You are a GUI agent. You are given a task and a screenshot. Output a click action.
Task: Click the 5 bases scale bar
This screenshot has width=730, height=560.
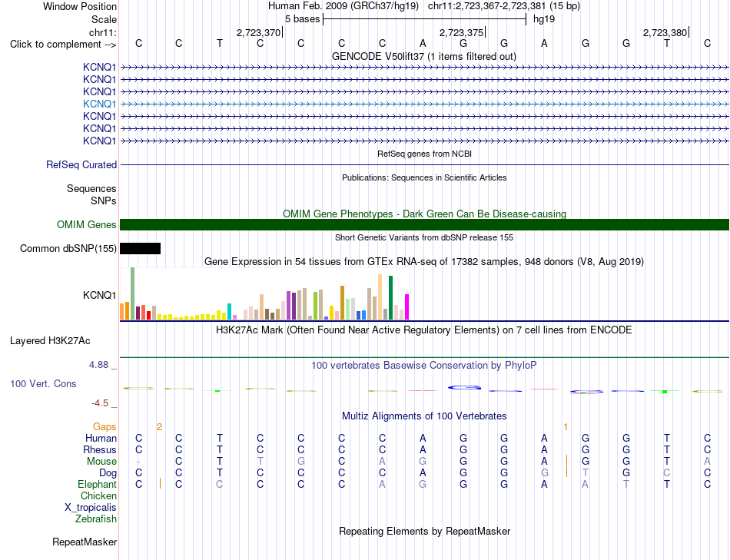(424, 19)
